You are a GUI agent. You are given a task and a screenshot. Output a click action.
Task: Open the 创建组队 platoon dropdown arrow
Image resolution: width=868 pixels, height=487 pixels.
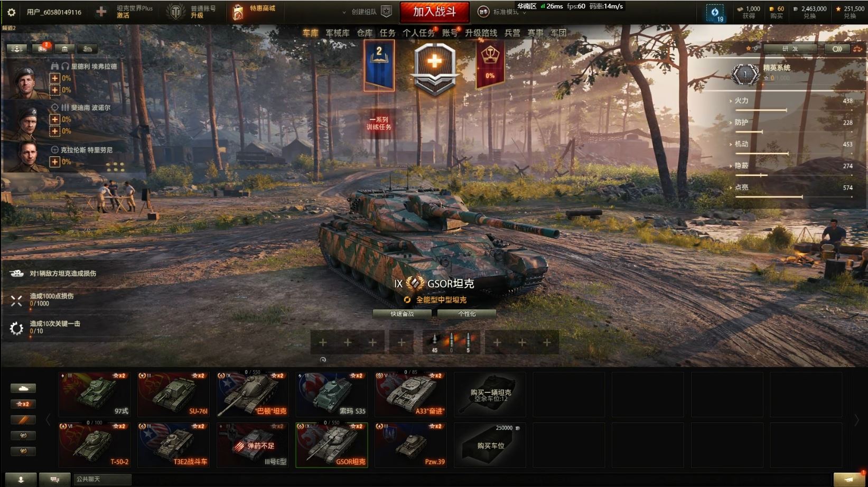tap(344, 12)
